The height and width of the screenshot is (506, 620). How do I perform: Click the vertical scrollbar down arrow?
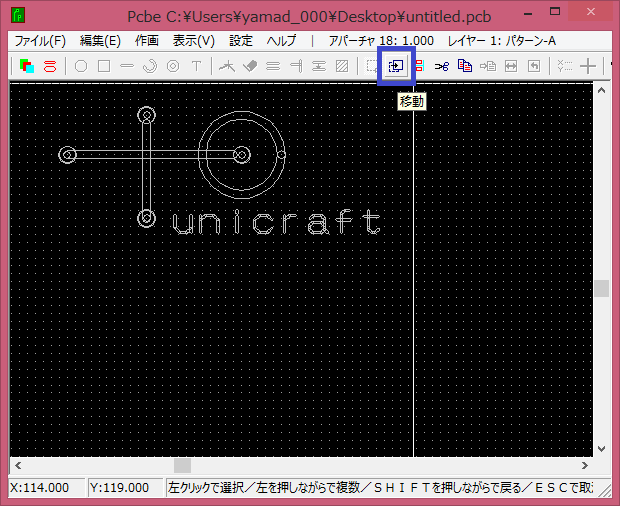(601, 449)
